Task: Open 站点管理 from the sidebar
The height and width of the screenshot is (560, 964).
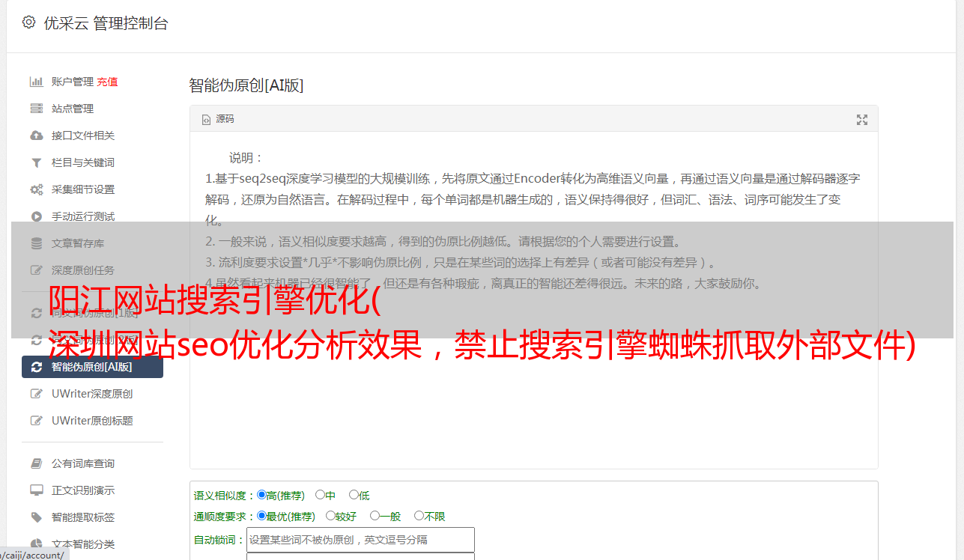Action: [x=73, y=109]
